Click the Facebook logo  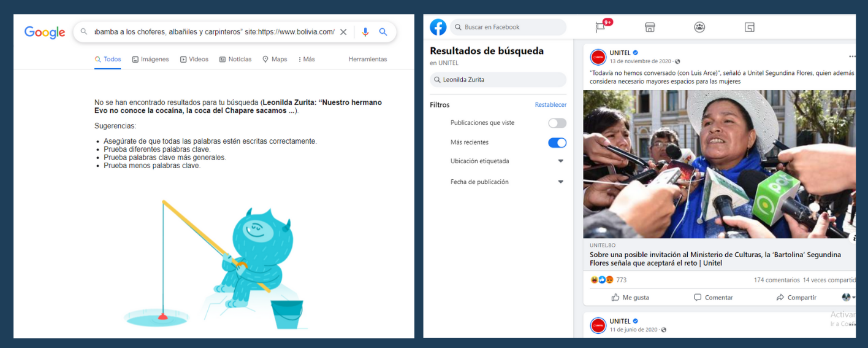click(438, 27)
